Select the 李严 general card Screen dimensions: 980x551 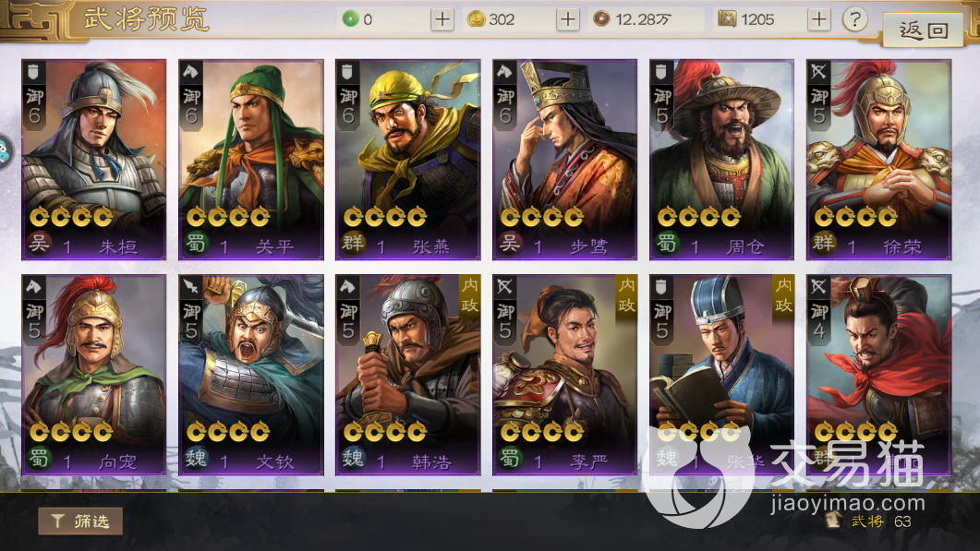click(x=564, y=375)
